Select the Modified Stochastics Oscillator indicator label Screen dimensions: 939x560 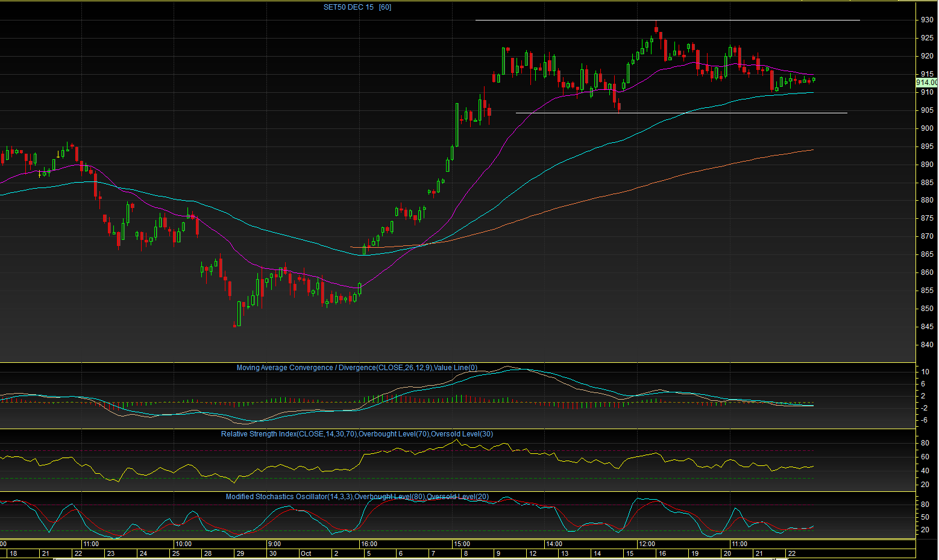coord(357,497)
